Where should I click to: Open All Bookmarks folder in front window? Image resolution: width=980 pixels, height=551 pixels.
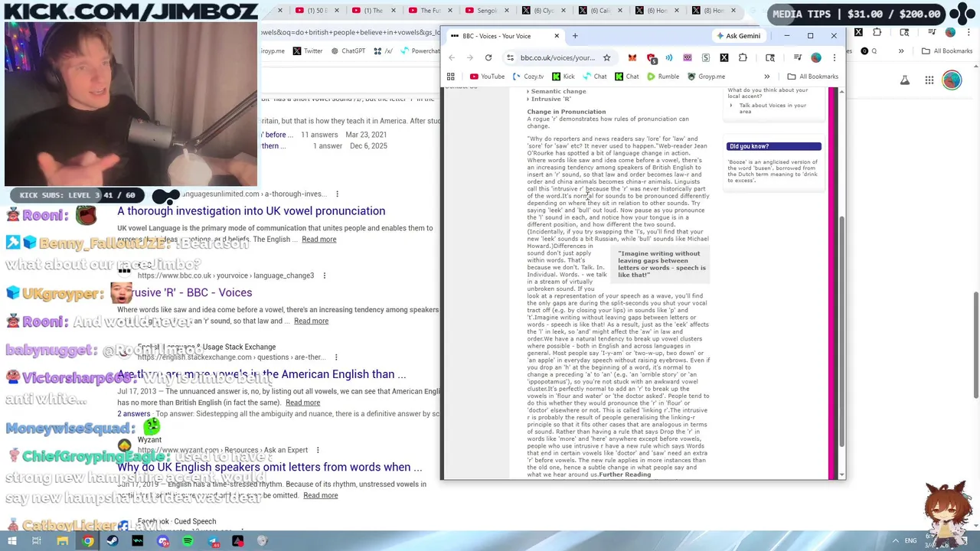[812, 77]
